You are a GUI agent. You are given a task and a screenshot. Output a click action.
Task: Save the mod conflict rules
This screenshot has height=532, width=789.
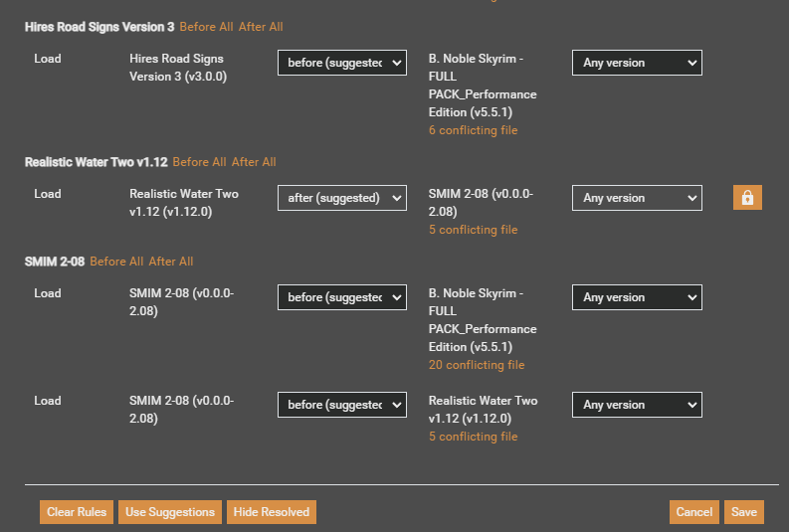744,512
